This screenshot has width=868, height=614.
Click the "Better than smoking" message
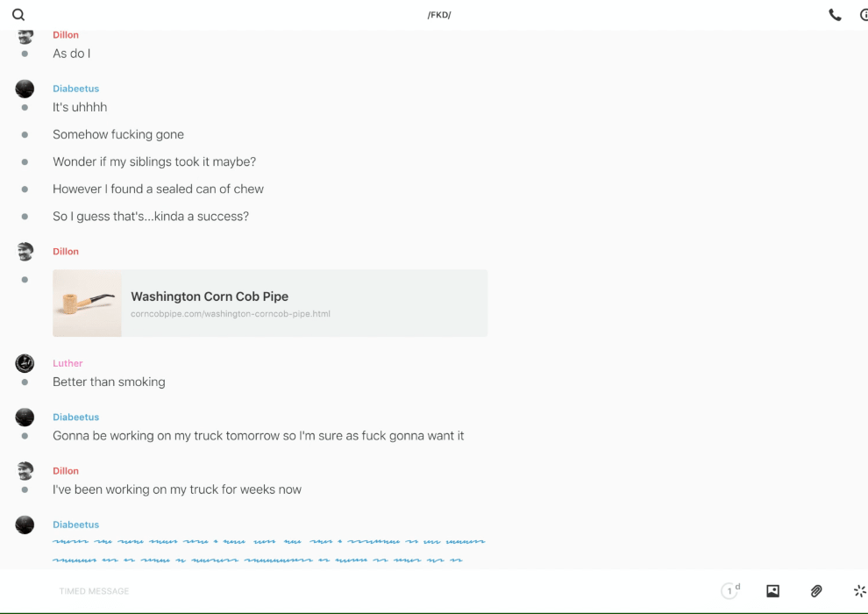click(109, 382)
